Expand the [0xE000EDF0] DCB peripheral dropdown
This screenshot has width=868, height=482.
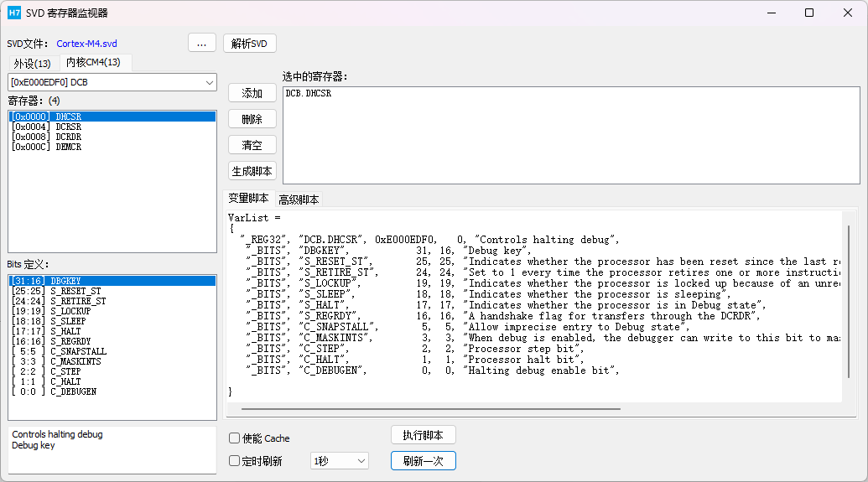pos(112,82)
